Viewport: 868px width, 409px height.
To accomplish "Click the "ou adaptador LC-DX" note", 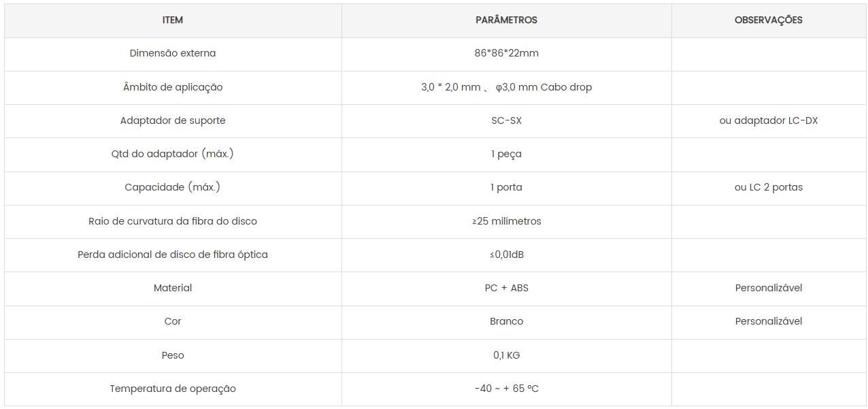I will click(x=768, y=120).
